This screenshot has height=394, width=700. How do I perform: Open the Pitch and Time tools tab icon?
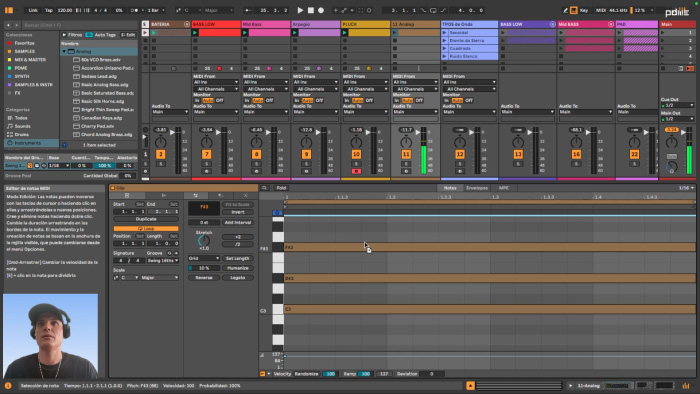tap(196, 195)
